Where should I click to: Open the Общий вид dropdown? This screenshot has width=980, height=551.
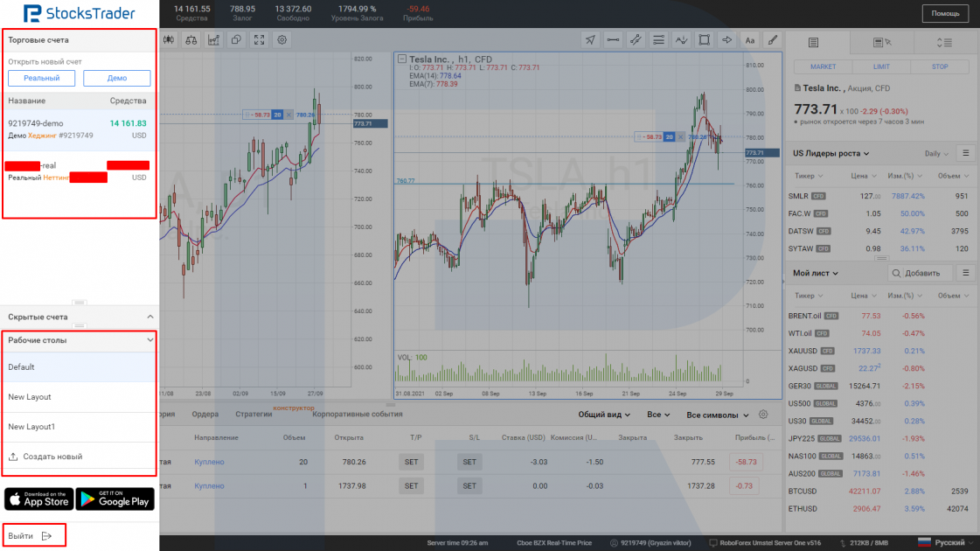[604, 415]
